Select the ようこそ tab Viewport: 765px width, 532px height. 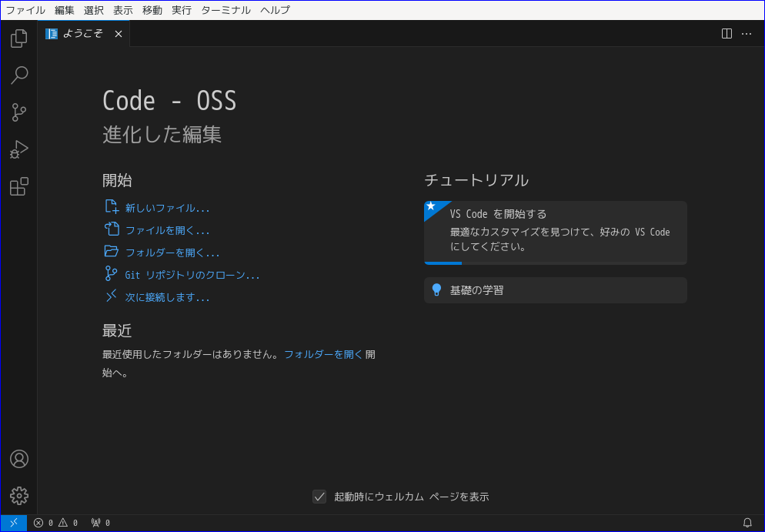[x=84, y=34]
